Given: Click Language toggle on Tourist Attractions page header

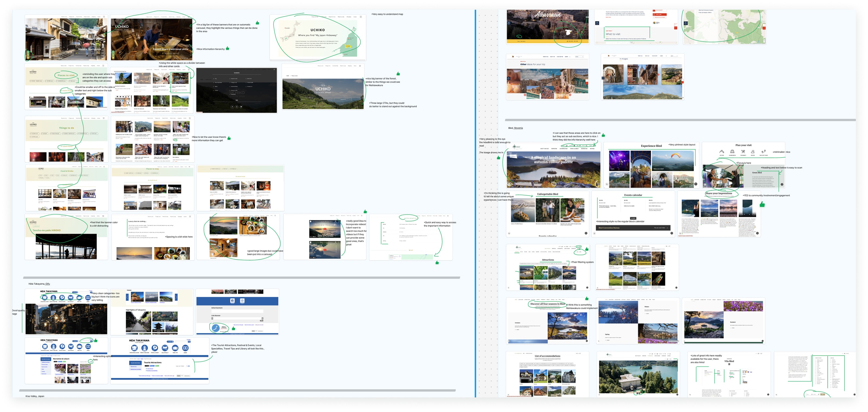Looking at the screenshot, I should [170, 341].
